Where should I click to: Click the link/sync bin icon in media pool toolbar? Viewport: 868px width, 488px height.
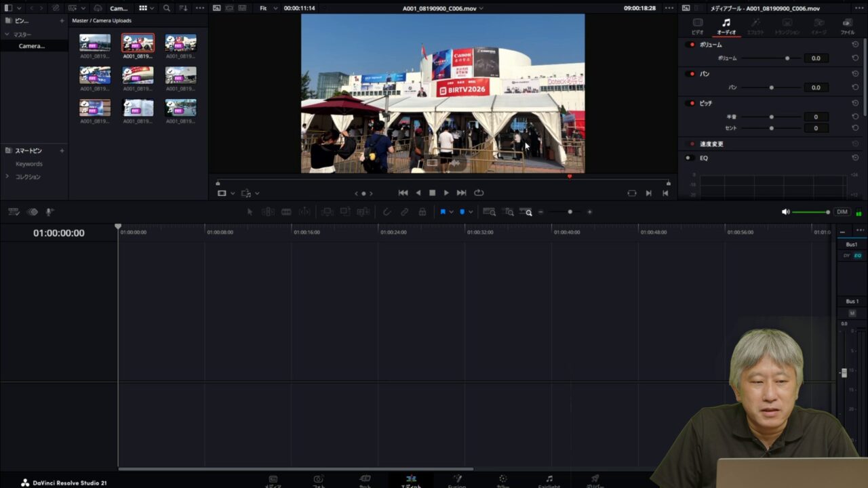[x=55, y=8]
